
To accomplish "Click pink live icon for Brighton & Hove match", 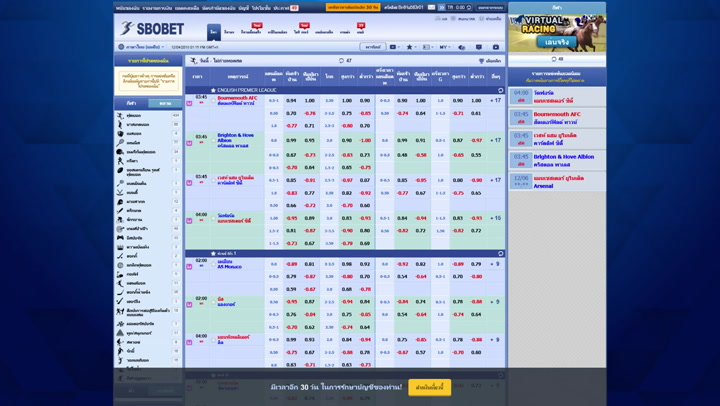I will coord(189,143).
